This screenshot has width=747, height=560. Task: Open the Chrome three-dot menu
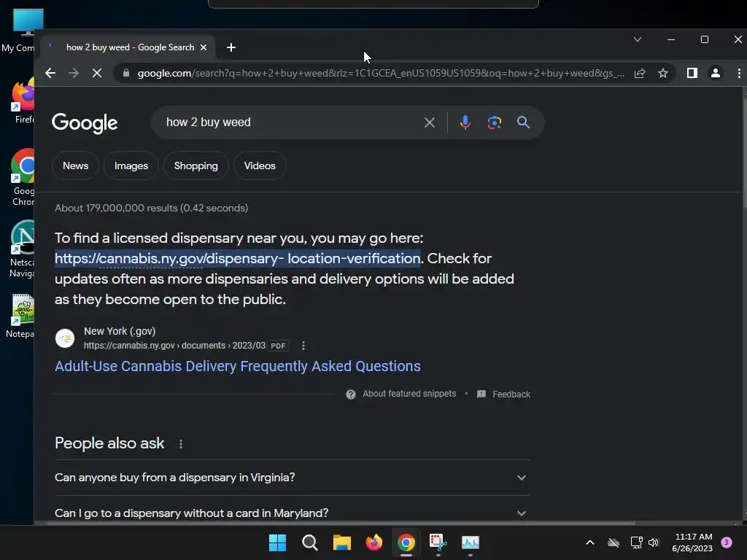click(739, 73)
